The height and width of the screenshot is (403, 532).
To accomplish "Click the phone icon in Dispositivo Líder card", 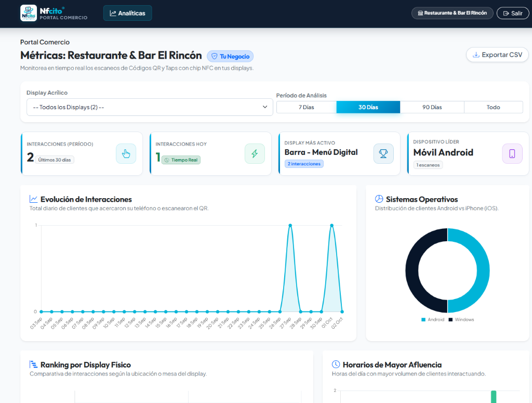I will pyautogui.click(x=512, y=154).
